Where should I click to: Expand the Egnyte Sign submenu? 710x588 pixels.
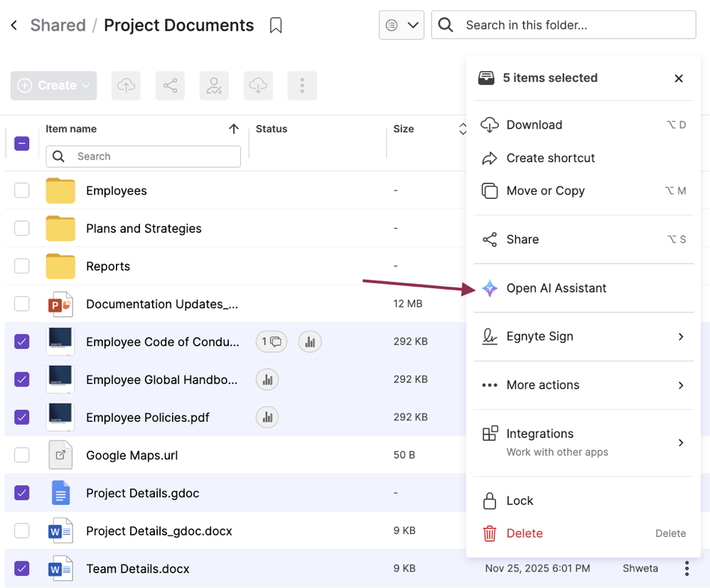pyautogui.click(x=583, y=337)
